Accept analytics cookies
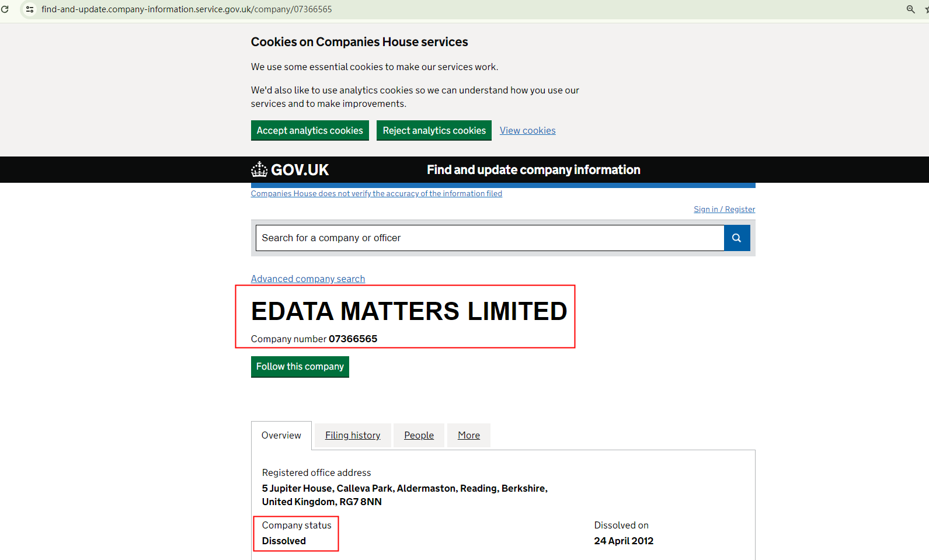 click(309, 131)
